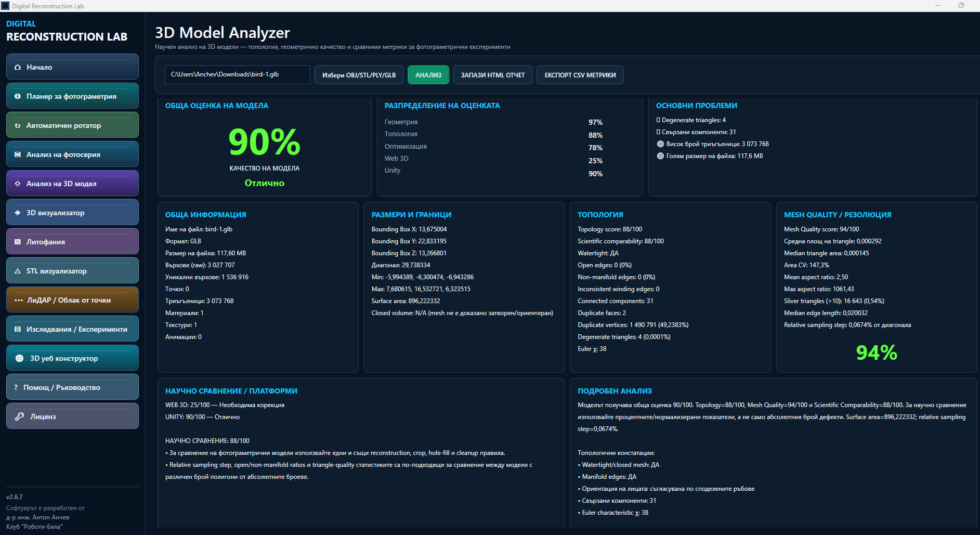The width and height of the screenshot is (980, 535).
Task: Click the question mark icon beside Помощ
Action: pos(16,387)
